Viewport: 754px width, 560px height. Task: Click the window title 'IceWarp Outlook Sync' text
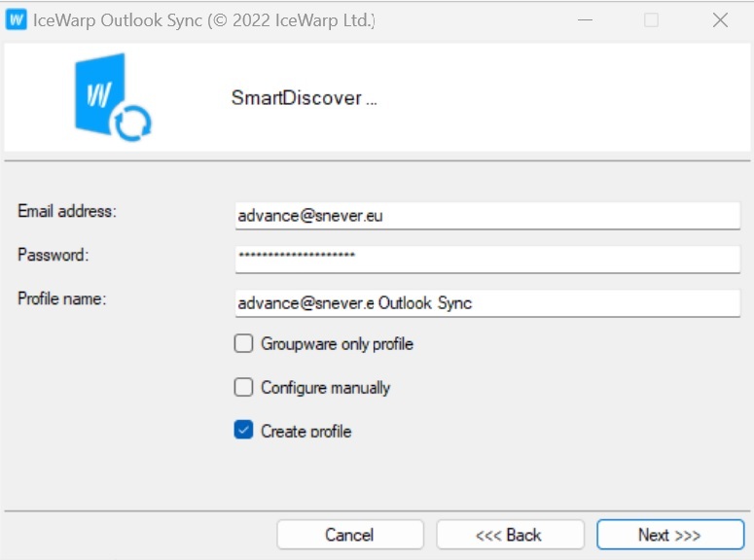(x=118, y=20)
